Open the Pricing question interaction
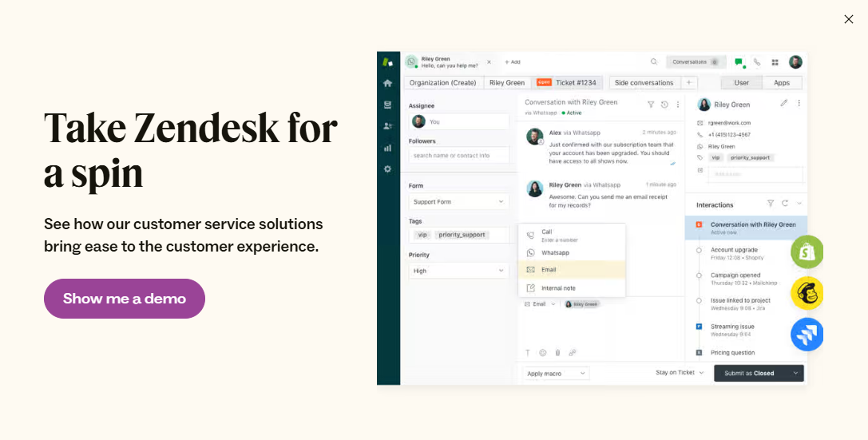 pyautogui.click(x=732, y=352)
